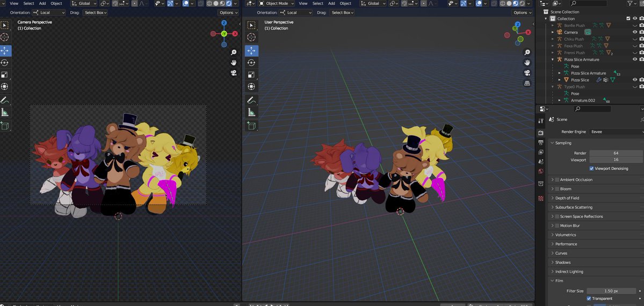
Task: Select the Rotate tool in the right viewport
Action: coord(251,63)
